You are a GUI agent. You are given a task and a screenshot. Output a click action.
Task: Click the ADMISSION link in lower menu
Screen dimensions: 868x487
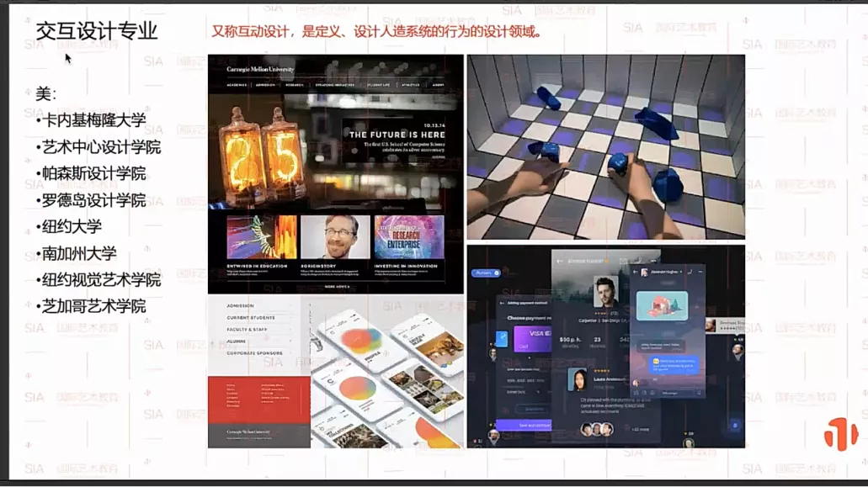(240, 305)
